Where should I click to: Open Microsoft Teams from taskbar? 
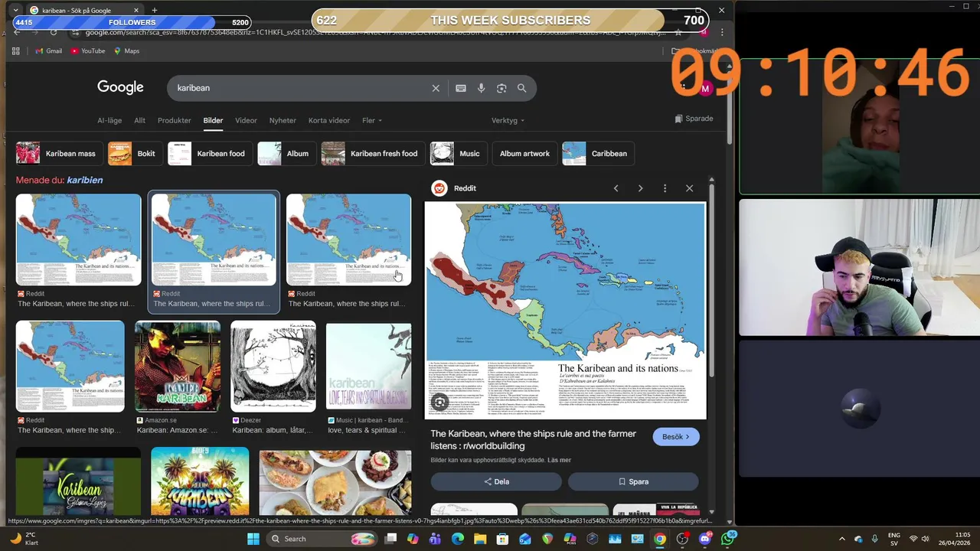coord(435,539)
